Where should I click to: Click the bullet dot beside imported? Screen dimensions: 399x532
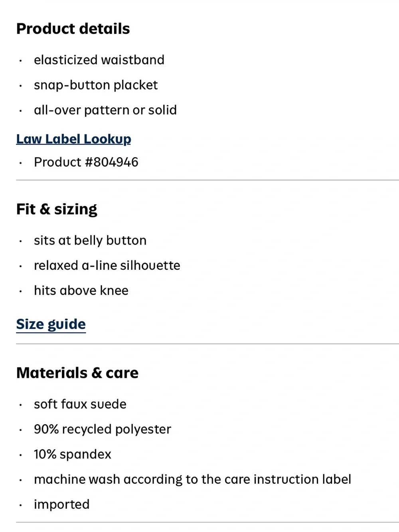pyautogui.click(x=20, y=506)
